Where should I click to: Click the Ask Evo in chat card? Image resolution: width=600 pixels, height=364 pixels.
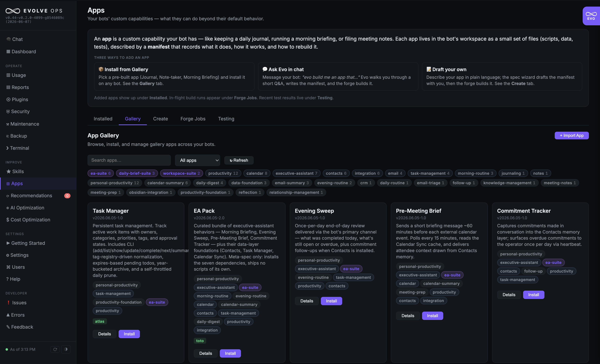pos(338,76)
